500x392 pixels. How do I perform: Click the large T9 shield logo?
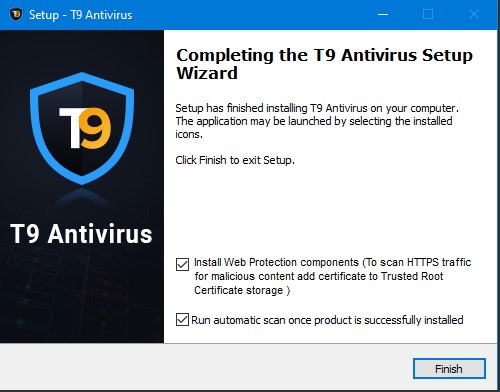click(82, 128)
